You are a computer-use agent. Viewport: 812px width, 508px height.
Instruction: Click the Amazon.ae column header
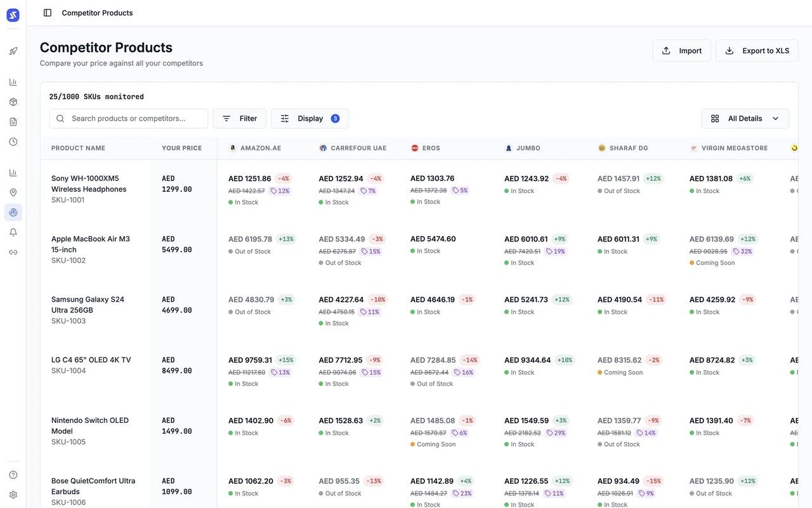pyautogui.click(x=255, y=148)
